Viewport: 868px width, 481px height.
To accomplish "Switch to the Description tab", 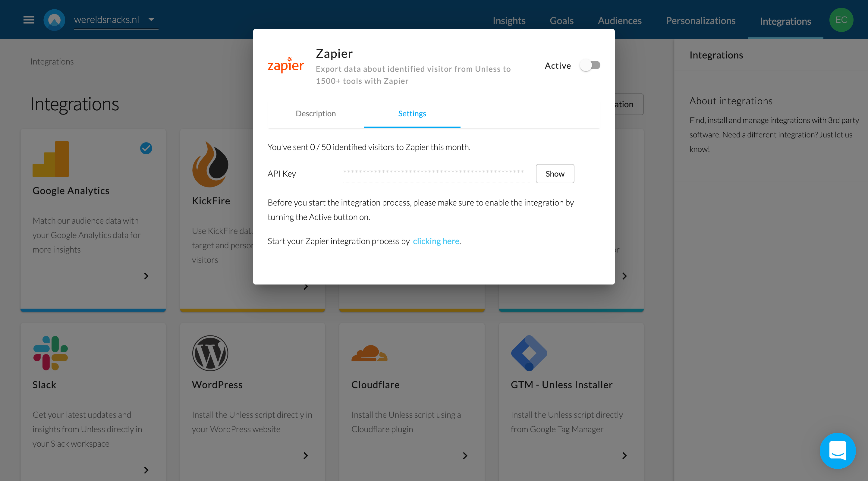I will (315, 114).
